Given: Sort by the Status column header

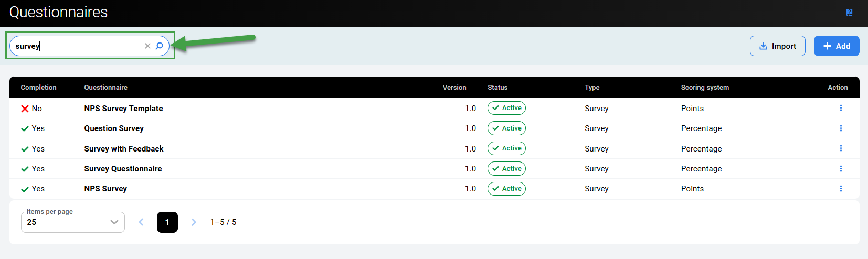Looking at the screenshot, I should pyautogui.click(x=497, y=88).
